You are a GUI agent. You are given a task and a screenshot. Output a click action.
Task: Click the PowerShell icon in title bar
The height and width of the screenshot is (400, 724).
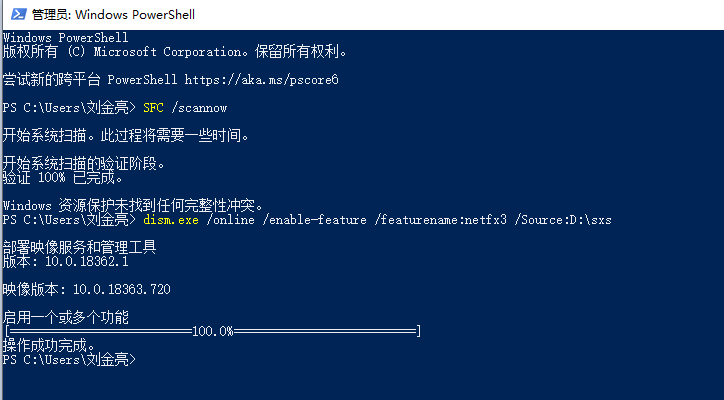[x=16, y=14]
